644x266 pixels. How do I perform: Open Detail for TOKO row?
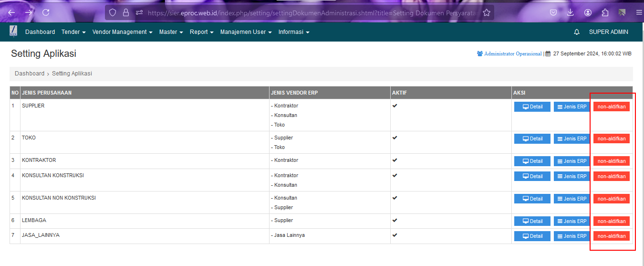tap(532, 138)
